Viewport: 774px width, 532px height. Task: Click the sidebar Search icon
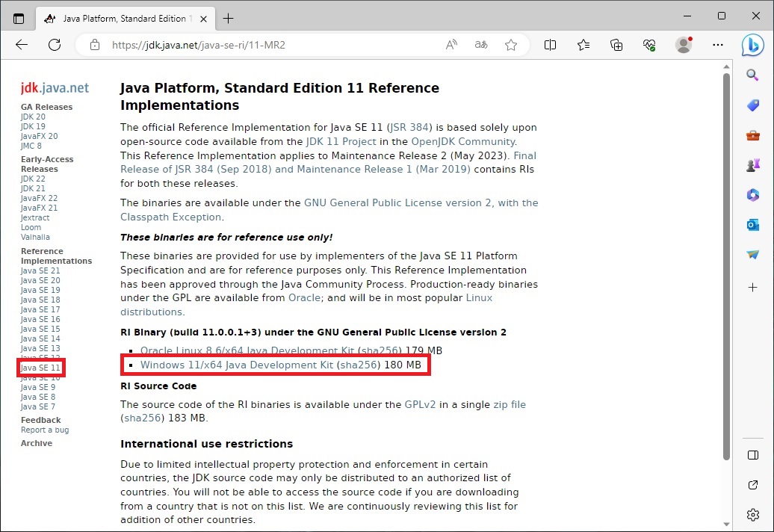tap(752, 75)
